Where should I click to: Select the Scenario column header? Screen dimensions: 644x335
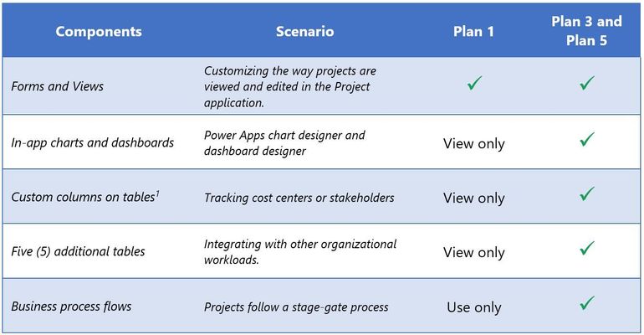click(304, 32)
